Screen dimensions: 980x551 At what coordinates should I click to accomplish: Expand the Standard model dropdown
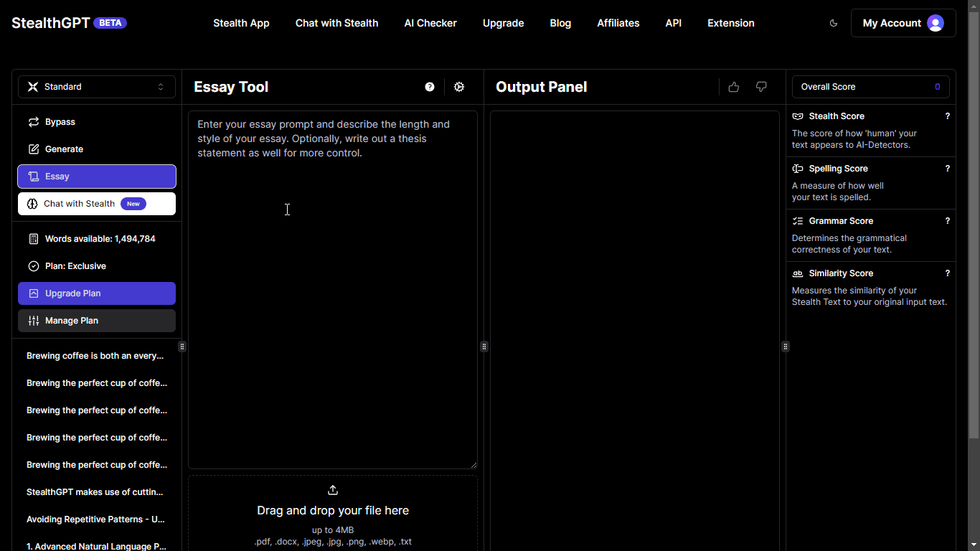97,87
